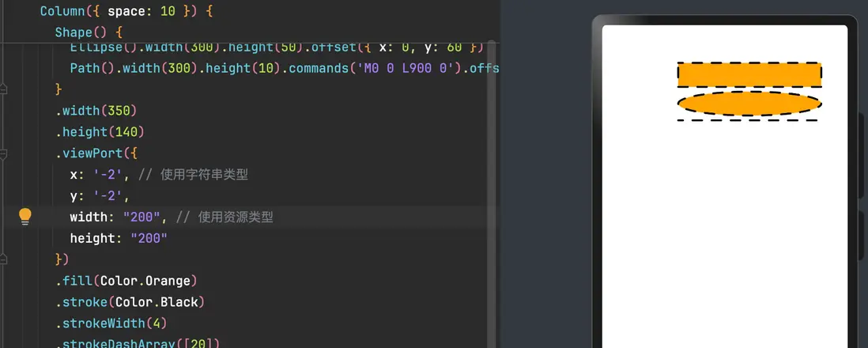Toggle the fold marker at Shape's closing brace
868x348 pixels.
coord(3,89)
